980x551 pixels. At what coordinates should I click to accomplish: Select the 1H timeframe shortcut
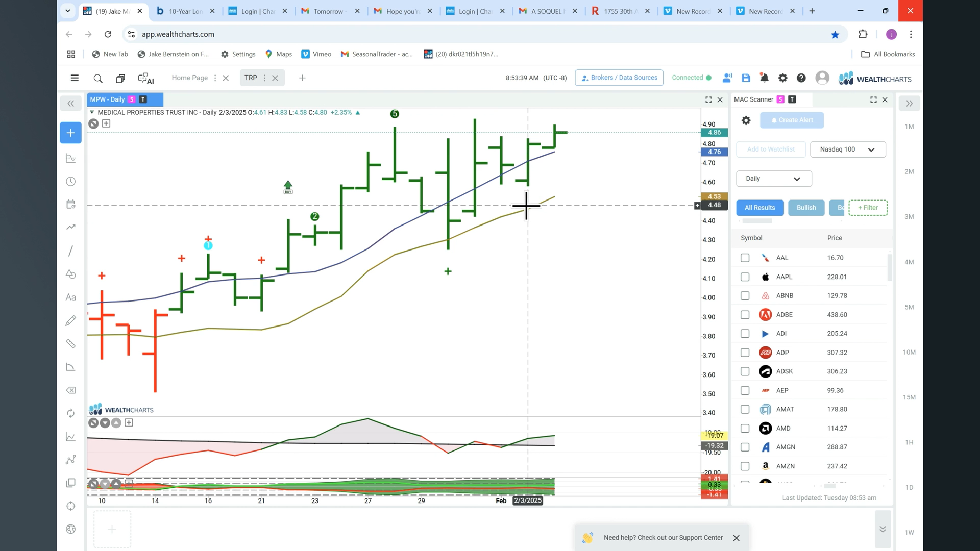(909, 442)
